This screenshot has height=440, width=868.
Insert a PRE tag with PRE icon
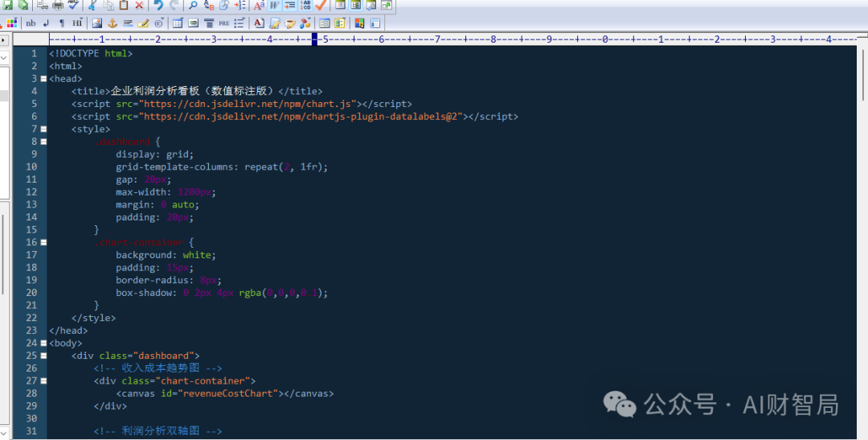(x=223, y=23)
